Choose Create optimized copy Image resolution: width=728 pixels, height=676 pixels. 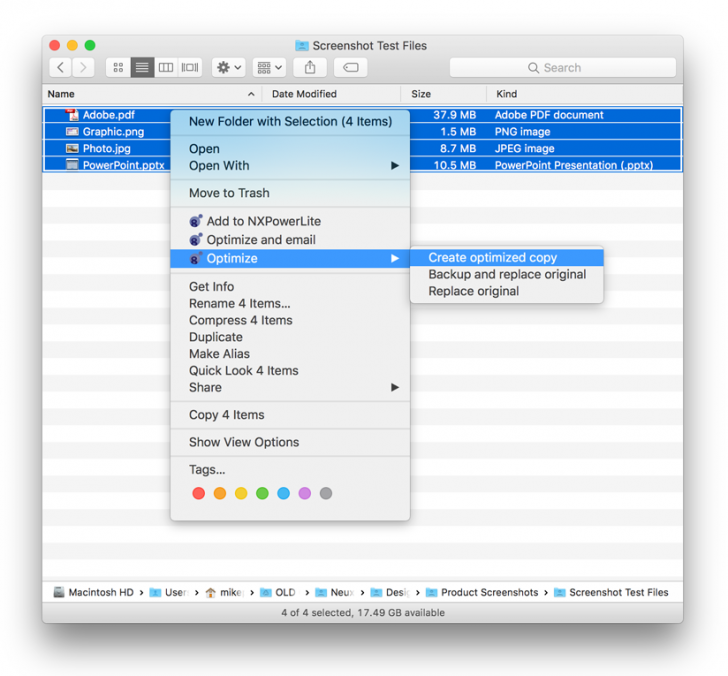[507, 258]
